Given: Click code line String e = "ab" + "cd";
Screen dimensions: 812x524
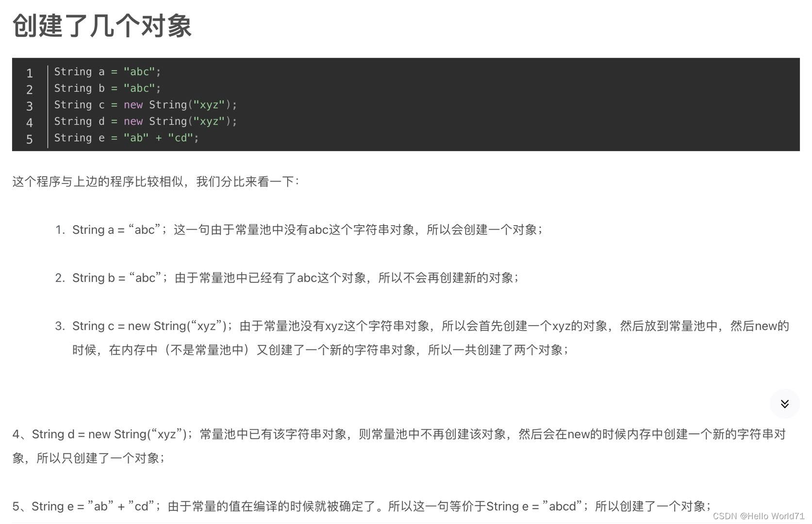Looking at the screenshot, I should click(x=126, y=138).
